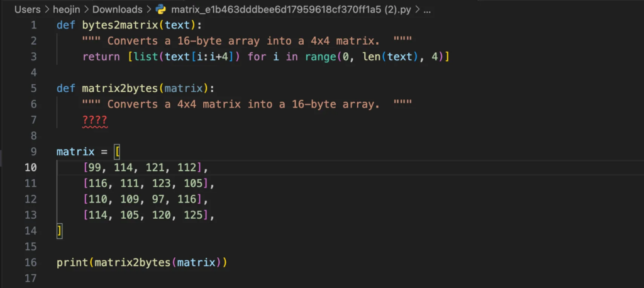
Task: Click the highlighted opening bracket on line 9
Action: coord(117,152)
